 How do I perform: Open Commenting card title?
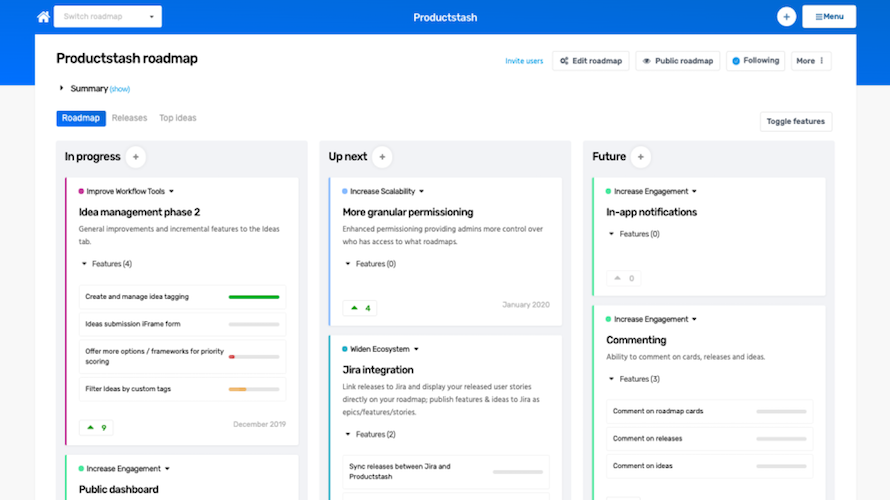pos(636,340)
